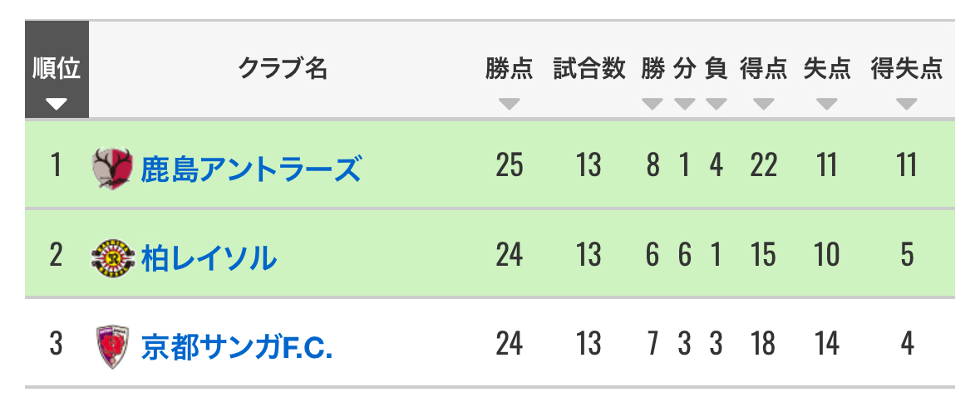Sort table by 順位 using white arrow
Screen dimensions: 980x397
tap(57, 104)
